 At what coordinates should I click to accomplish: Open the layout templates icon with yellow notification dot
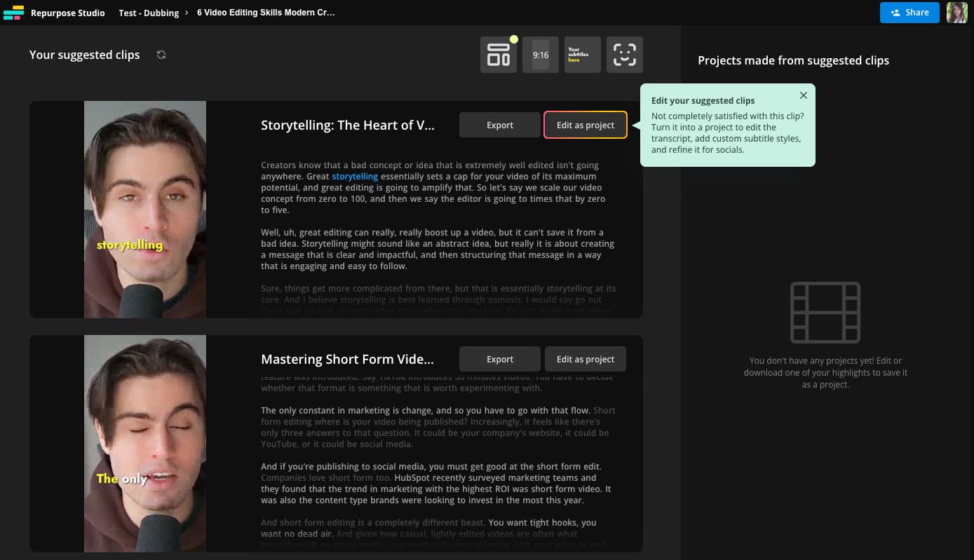tap(498, 54)
